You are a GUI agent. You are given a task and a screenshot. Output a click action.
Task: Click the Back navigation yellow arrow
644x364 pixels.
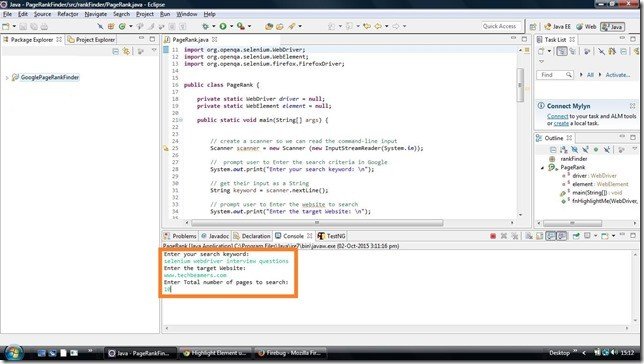(x=378, y=26)
